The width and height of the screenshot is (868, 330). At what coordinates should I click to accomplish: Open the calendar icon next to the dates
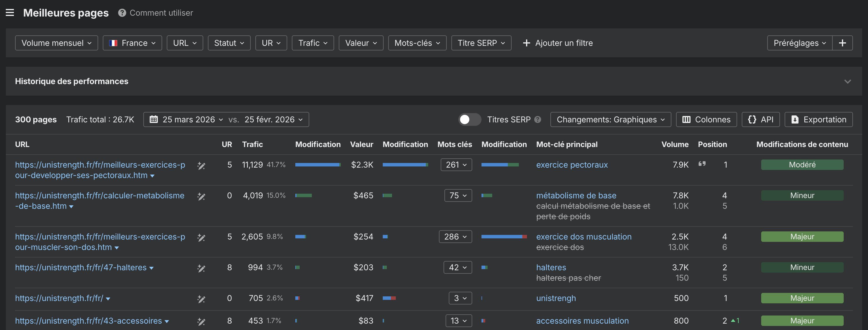click(154, 119)
